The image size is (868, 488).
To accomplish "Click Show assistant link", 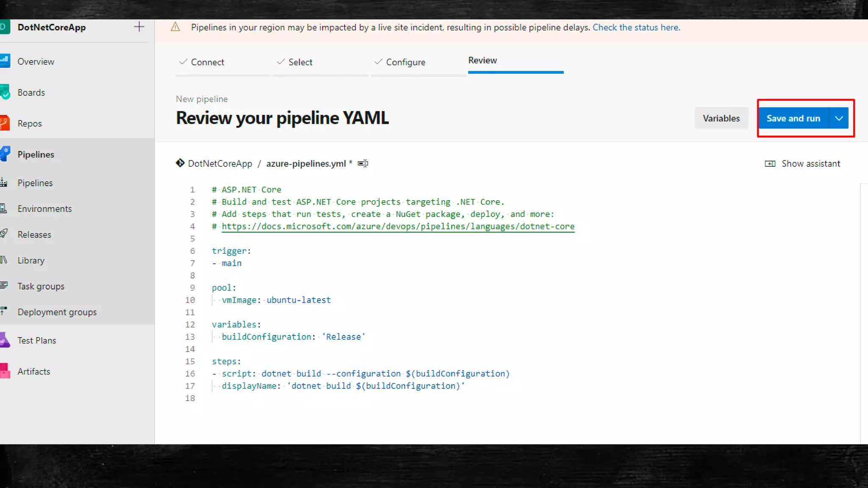I will click(x=811, y=164).
